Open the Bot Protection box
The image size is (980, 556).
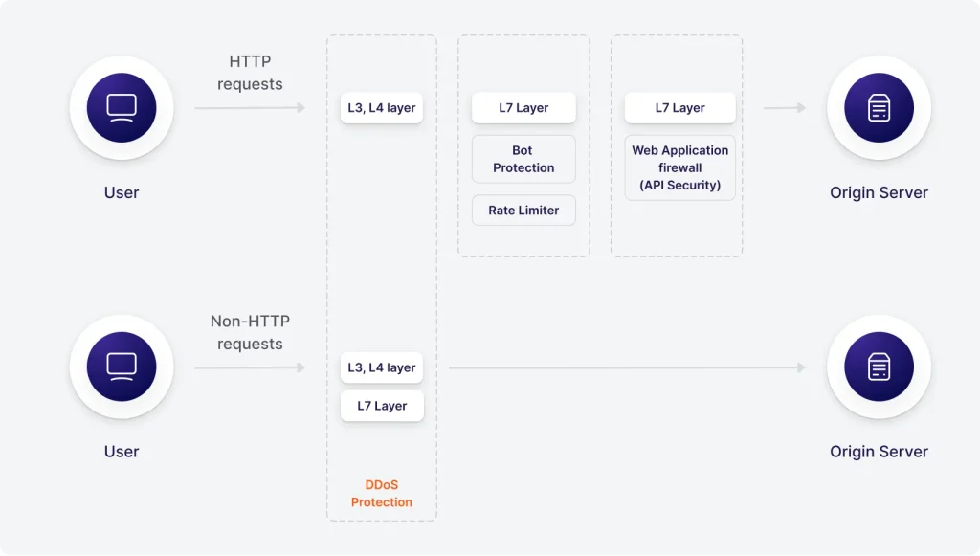tap(523, 159)
